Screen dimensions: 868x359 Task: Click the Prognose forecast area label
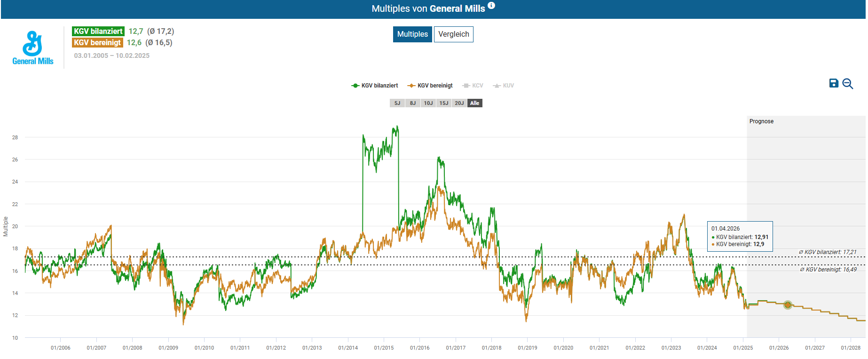[x=761, y=121]
